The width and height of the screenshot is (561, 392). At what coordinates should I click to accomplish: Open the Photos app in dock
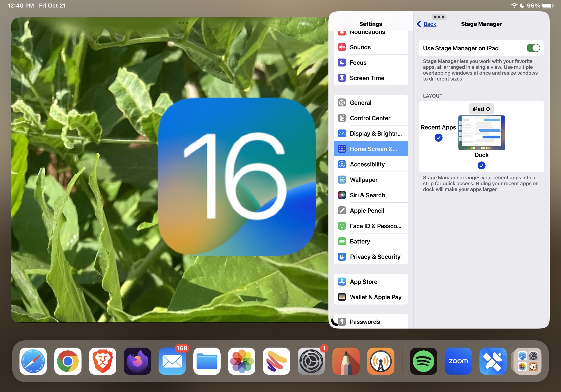coord(242,361)
